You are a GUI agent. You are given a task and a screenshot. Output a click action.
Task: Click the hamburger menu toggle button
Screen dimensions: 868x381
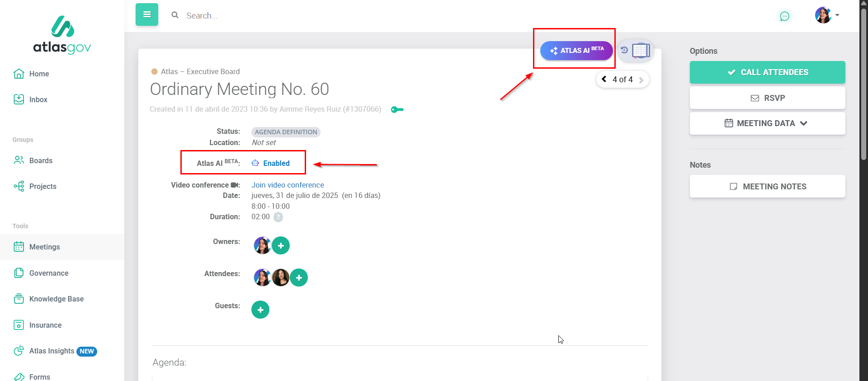tap(146, 14)
